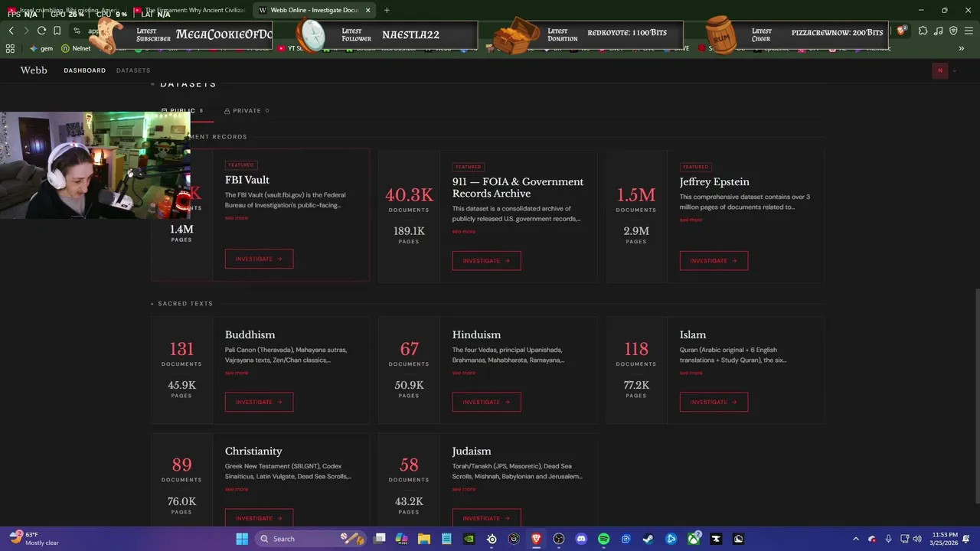
Task: Open OBS Studio from the taskbar
Action: coord(559,539)
